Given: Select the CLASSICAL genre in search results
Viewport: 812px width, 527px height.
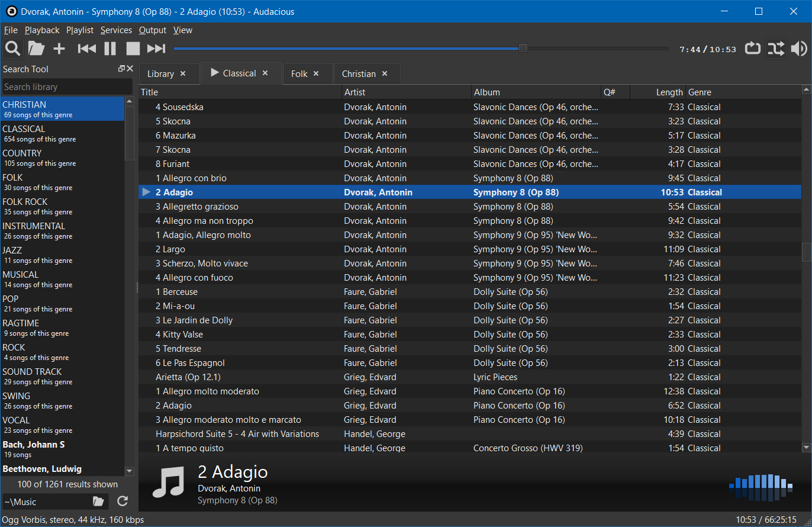Looking at the screenshot, I should pyautogui.click(x=63, y=133).
